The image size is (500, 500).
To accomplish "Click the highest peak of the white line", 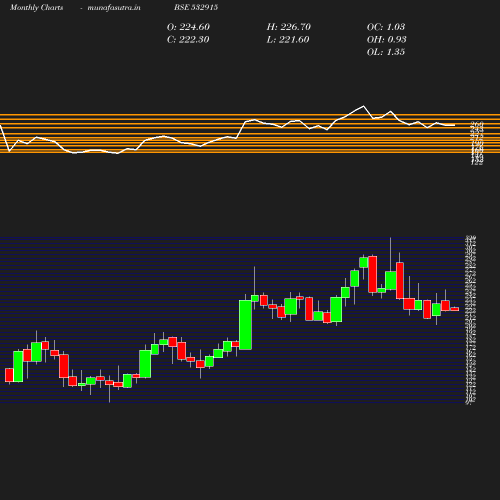I will 364,106.
